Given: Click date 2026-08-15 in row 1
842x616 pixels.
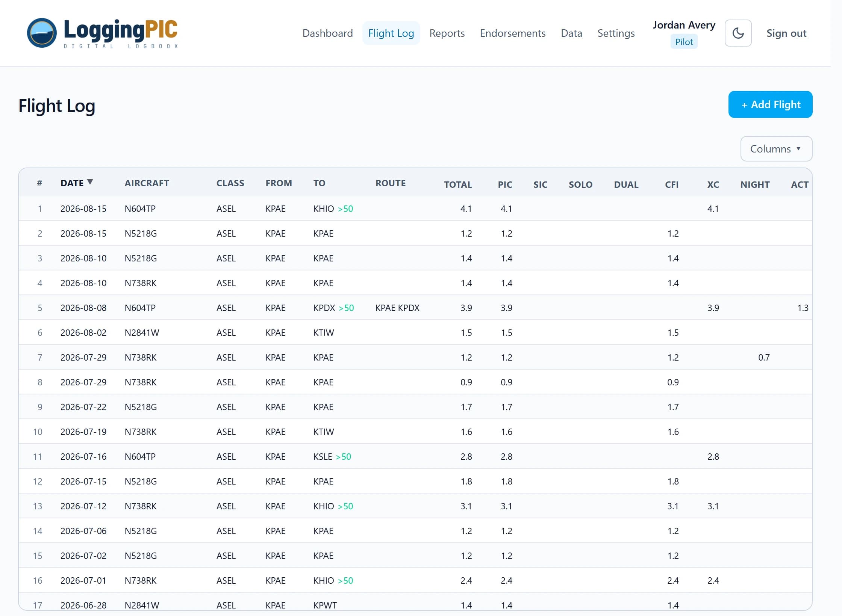Looking at the screenshot, I should point(83,208).
